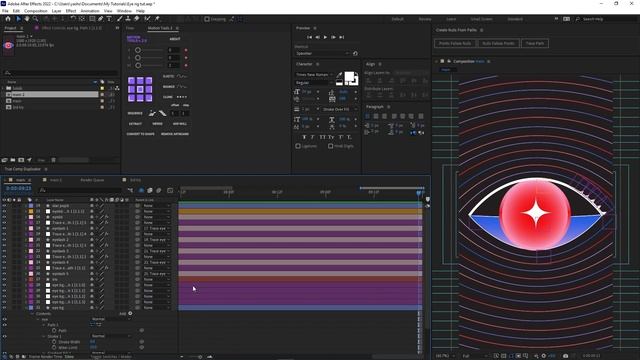Click the center anchor point square in Motion Tools grid
640x360 pixels.
(x=140, y=89)
